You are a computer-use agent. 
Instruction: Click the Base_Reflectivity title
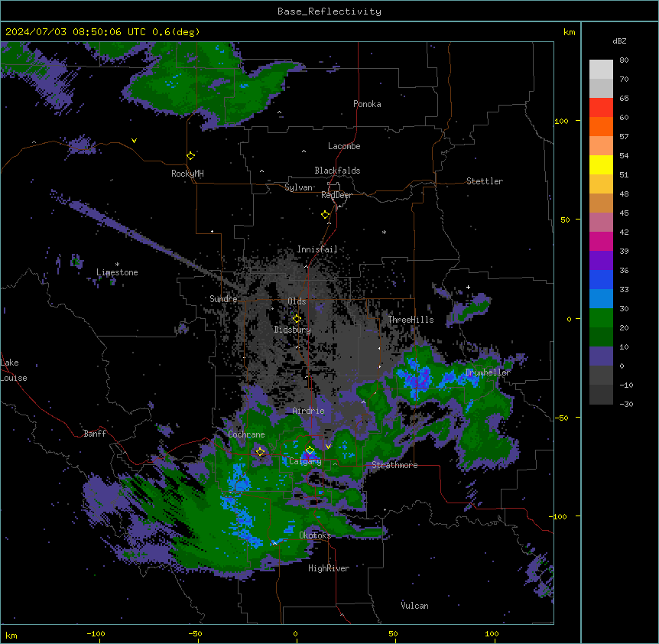click(329, 11)
